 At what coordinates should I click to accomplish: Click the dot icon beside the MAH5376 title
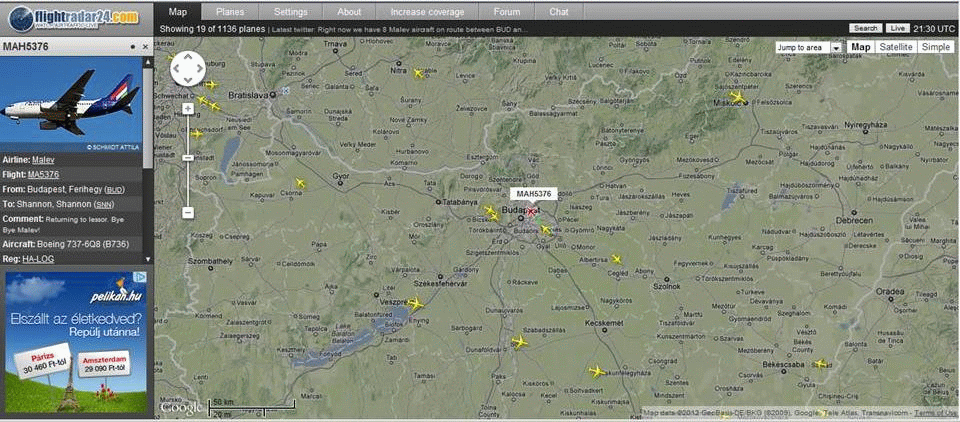(x=132, y=47)
